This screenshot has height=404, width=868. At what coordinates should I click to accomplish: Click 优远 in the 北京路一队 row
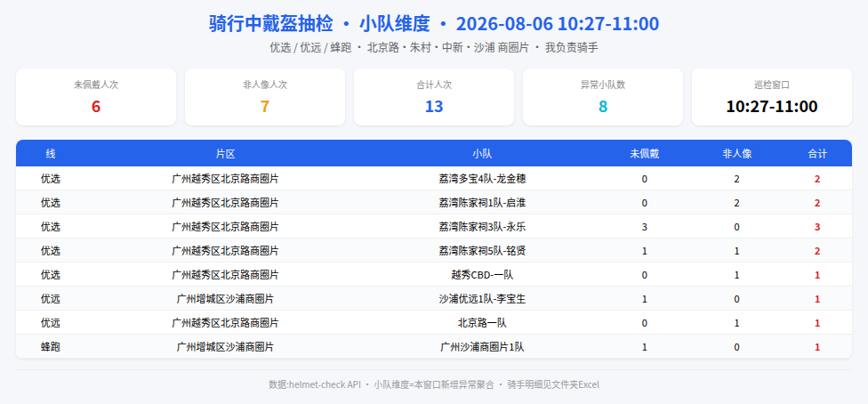[51, 323]
